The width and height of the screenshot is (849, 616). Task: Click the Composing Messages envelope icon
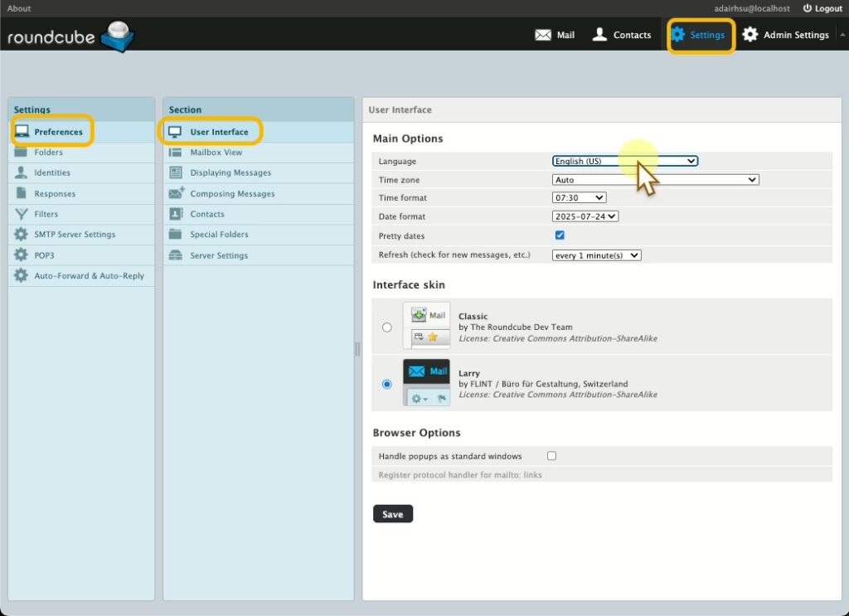click(x=176, y=192)
